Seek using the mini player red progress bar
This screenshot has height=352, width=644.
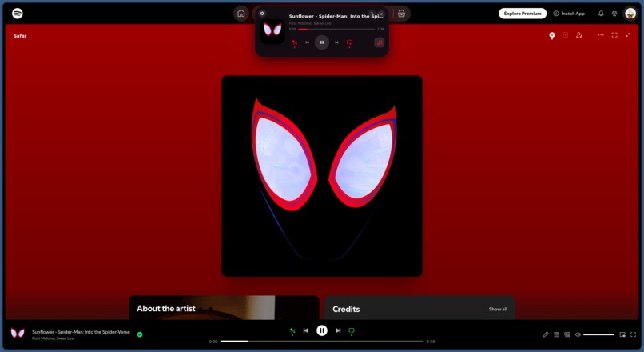pos(336,29)
